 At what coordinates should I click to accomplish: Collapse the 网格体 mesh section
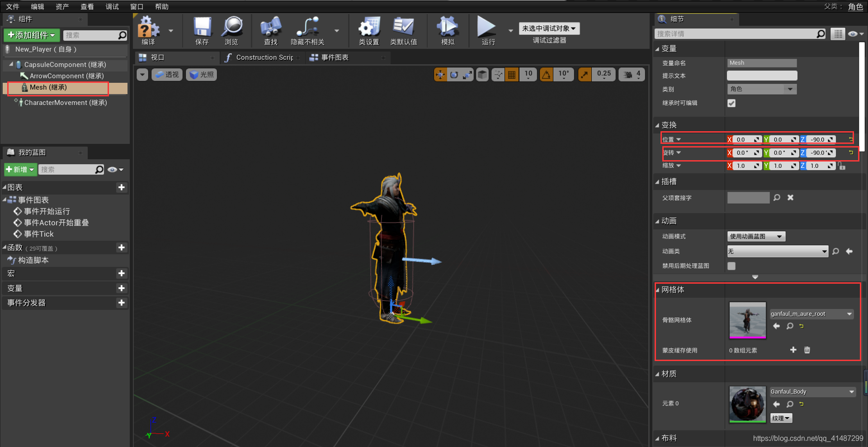[x=658, y=290]
